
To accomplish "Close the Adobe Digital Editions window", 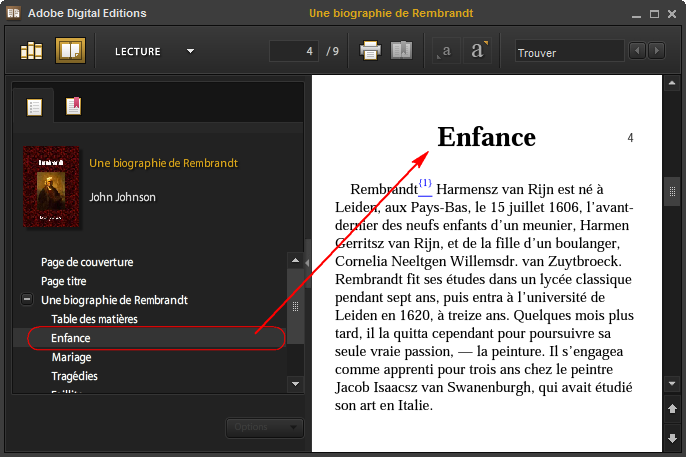I will (672, 14).
